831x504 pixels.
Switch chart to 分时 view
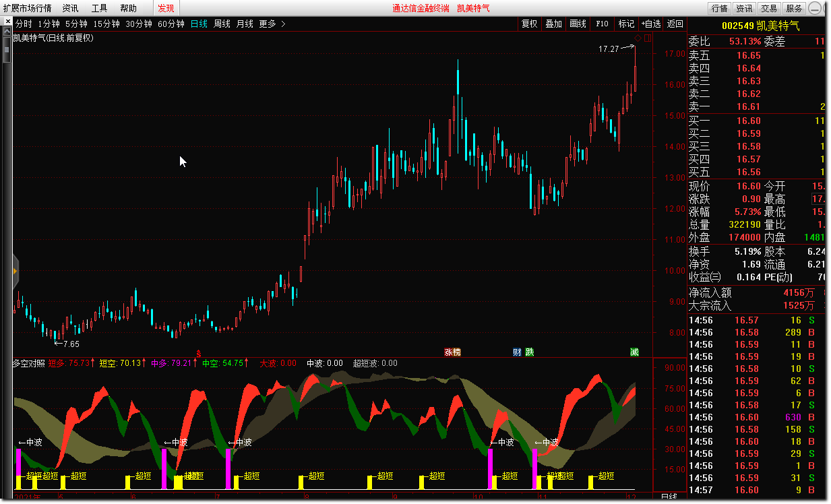pyautogui.click(x=23, y=24)
